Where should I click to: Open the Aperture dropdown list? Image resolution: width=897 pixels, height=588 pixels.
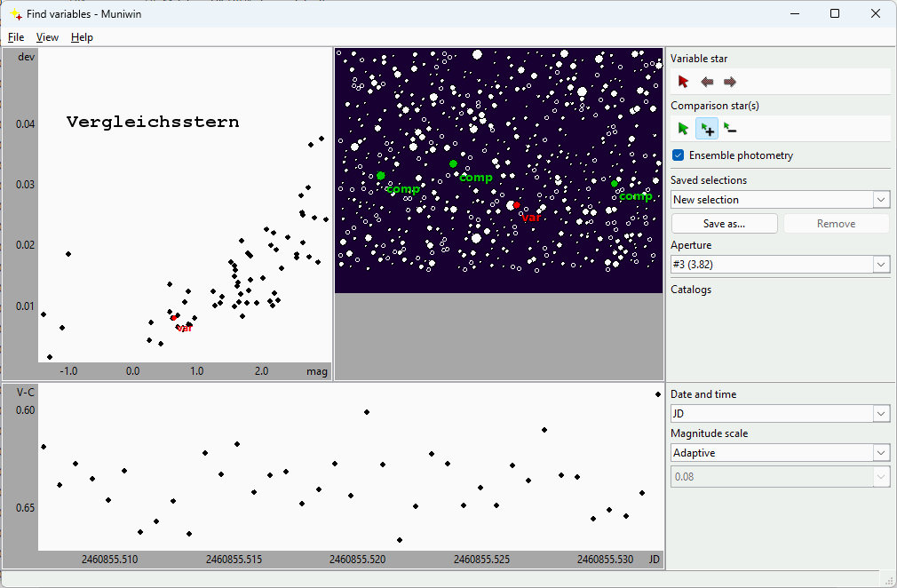880,265
